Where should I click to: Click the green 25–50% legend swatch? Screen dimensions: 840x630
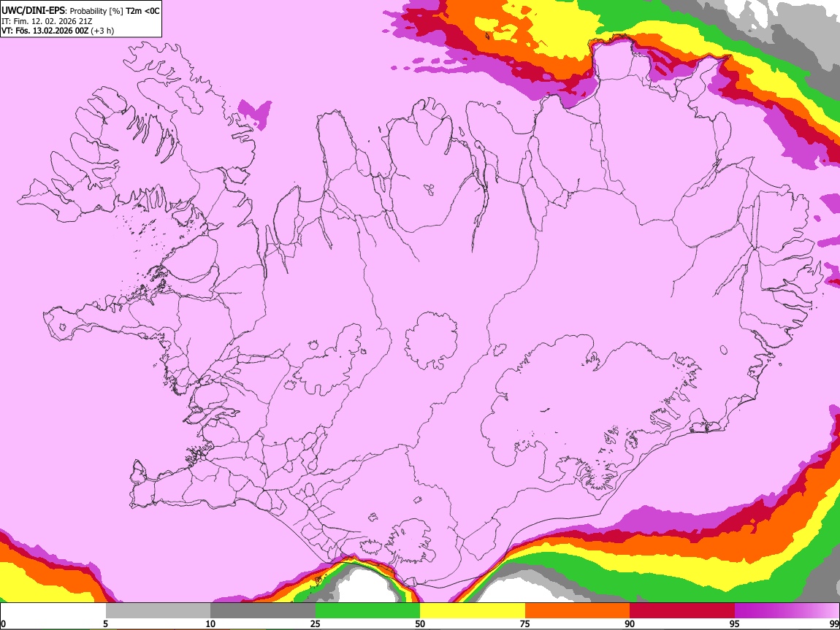tap(367, 611)
